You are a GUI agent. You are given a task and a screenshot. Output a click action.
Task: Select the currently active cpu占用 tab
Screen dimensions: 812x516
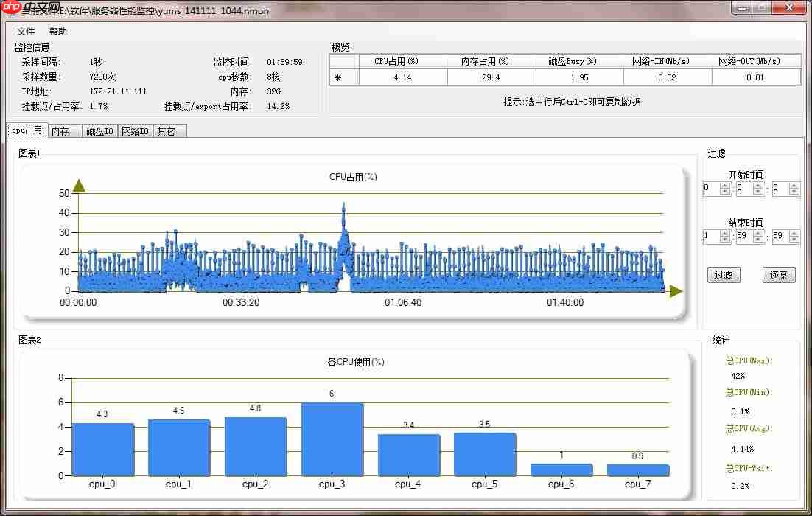27,130
